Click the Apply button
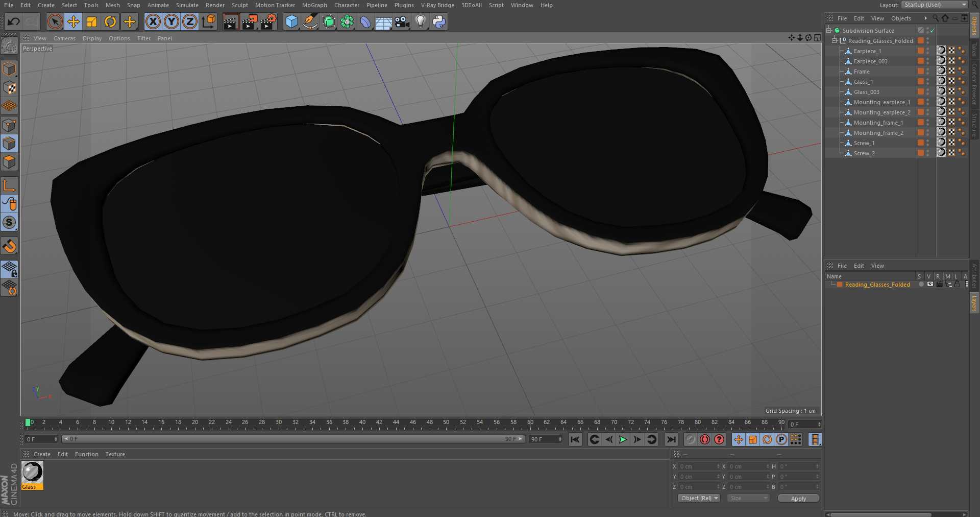Image resolution: width=980 pixels, height=517 pixels. [x=798, y=498]
